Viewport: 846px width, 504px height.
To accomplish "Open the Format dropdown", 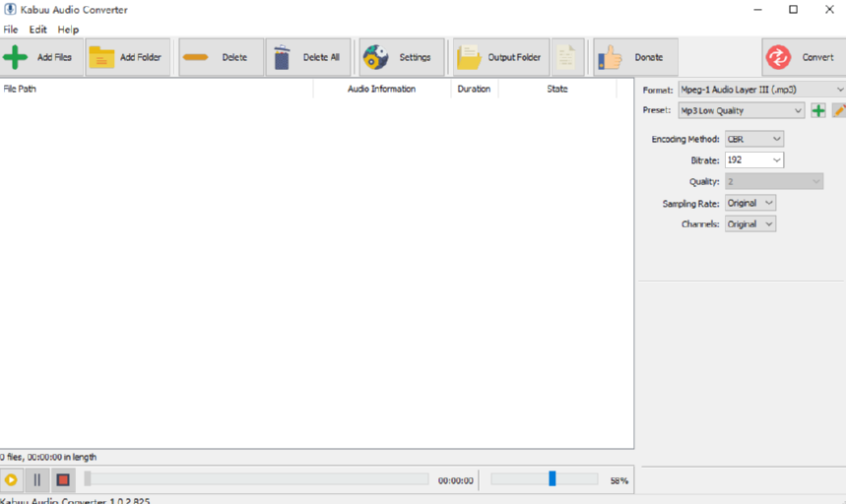I will 762,90.
